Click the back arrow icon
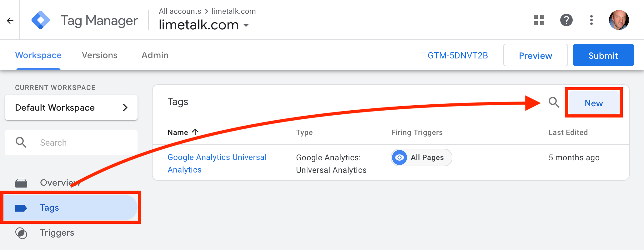The width and height of the screenshot is (644, 250). pyautogui.click(x=10, y=21)
